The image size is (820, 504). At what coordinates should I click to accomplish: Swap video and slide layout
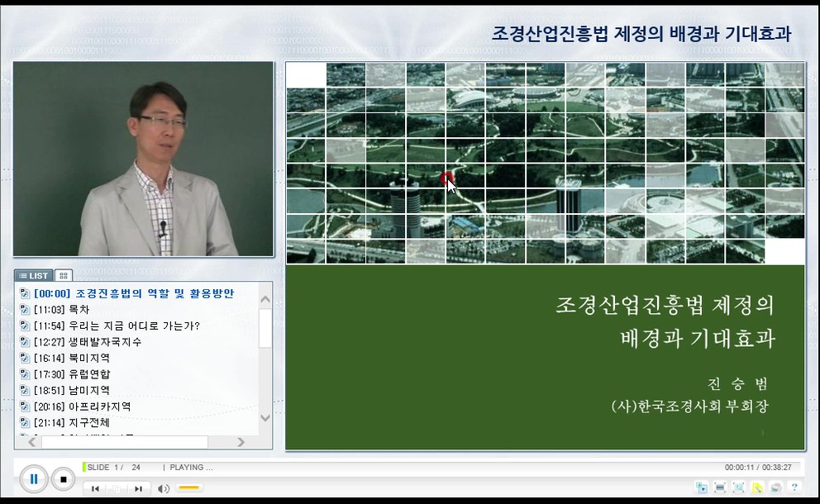pos(701,487)
